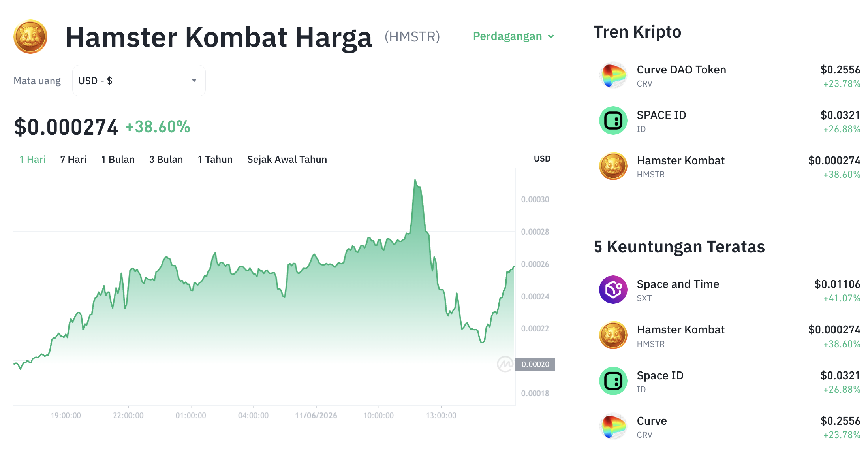Switch to the 1 Bulan range
Image resolution: width=868 pixels, height=452 pixels.
(118, 159)
